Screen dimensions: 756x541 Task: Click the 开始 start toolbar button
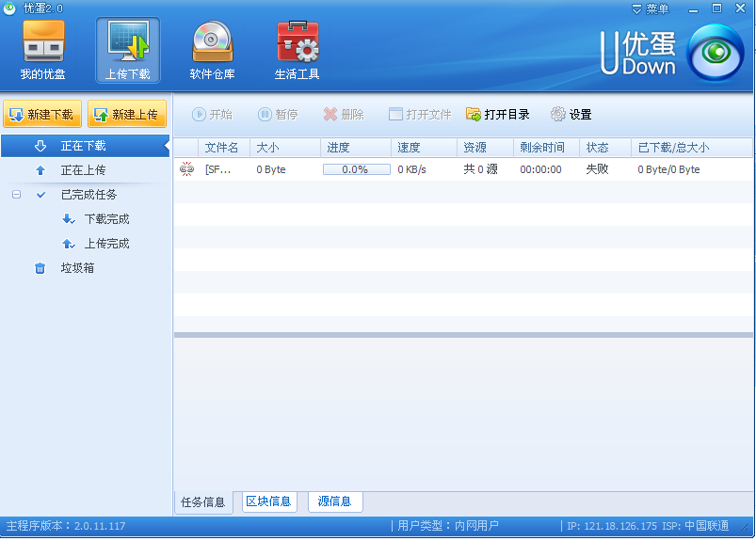tap(212, 115)
